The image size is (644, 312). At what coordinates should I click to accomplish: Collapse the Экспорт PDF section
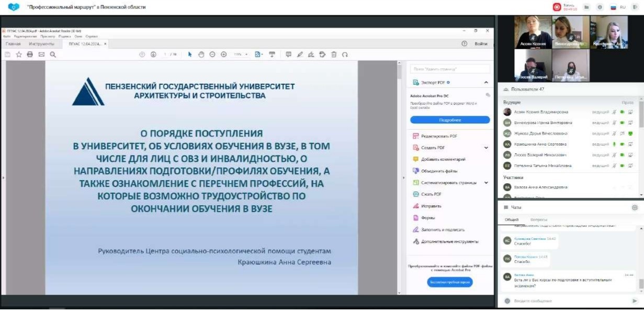(x=486, y=83)
